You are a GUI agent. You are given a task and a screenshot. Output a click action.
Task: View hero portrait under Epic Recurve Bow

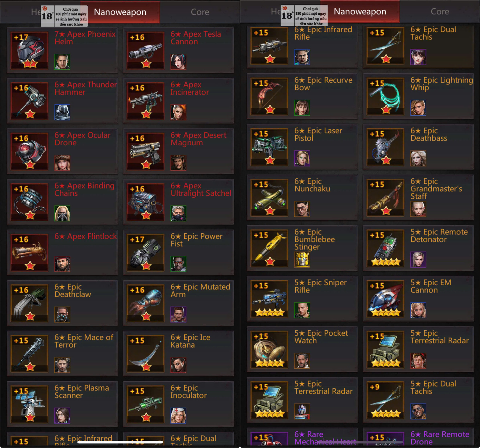302,108
